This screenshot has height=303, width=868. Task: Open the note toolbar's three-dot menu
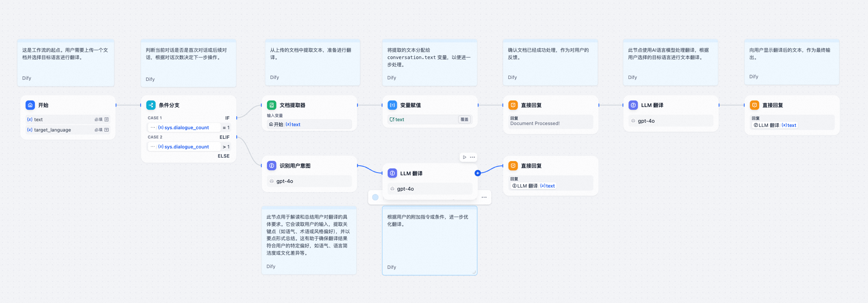[484, 197]
